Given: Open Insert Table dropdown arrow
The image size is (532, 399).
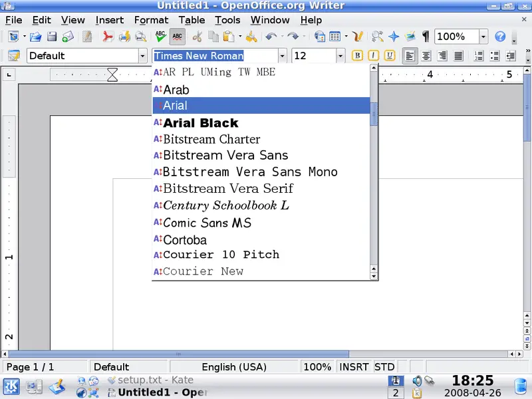Looking at the screenshot, I should (x=346, y=37).
